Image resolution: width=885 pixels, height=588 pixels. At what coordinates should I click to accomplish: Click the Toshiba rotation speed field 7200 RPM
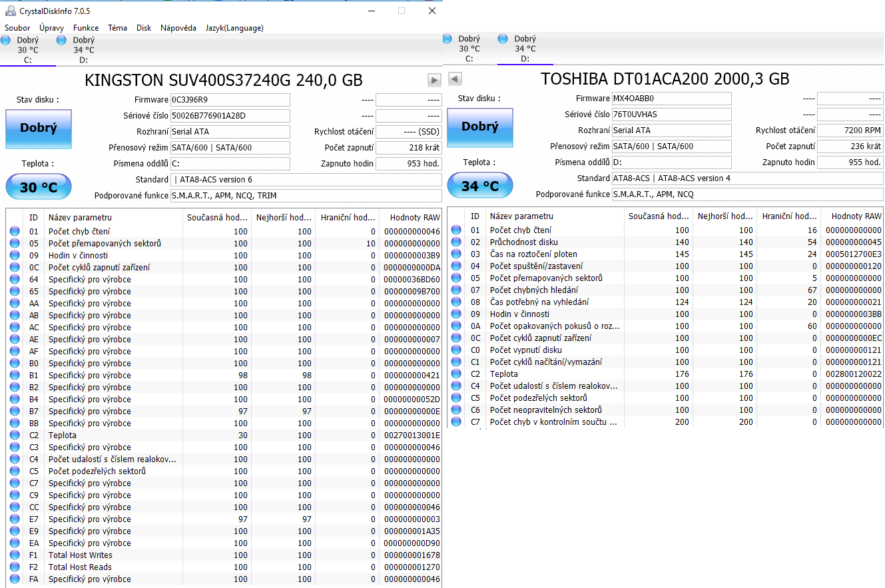(x=850, y=131)
